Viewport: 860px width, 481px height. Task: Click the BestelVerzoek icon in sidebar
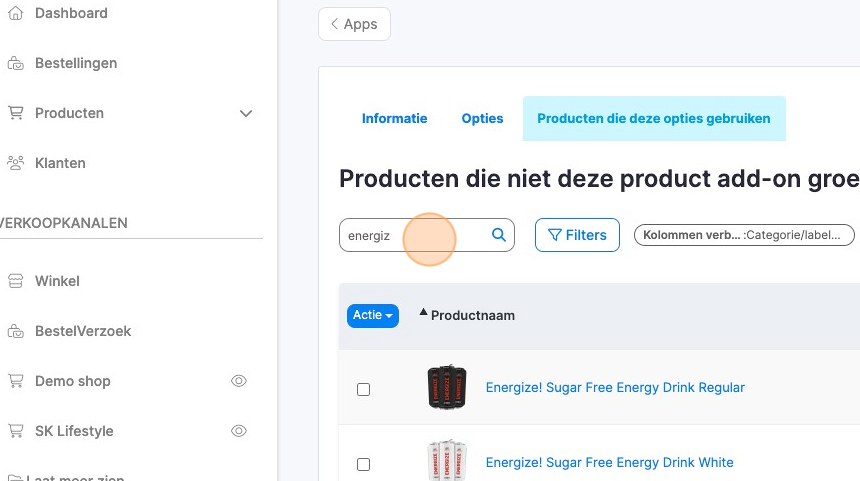click(x=15, y=331)
